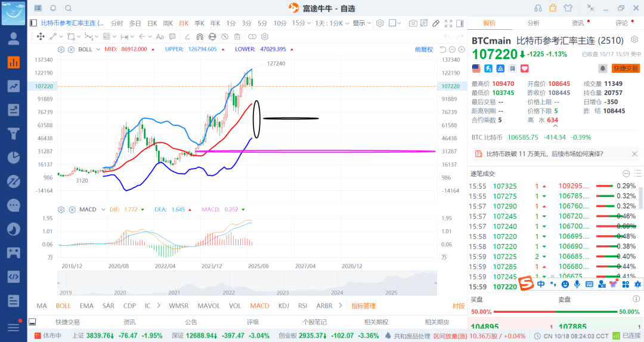Click the tick list vertical scrollbar
The image size is (644, 342).
point(640,198)
